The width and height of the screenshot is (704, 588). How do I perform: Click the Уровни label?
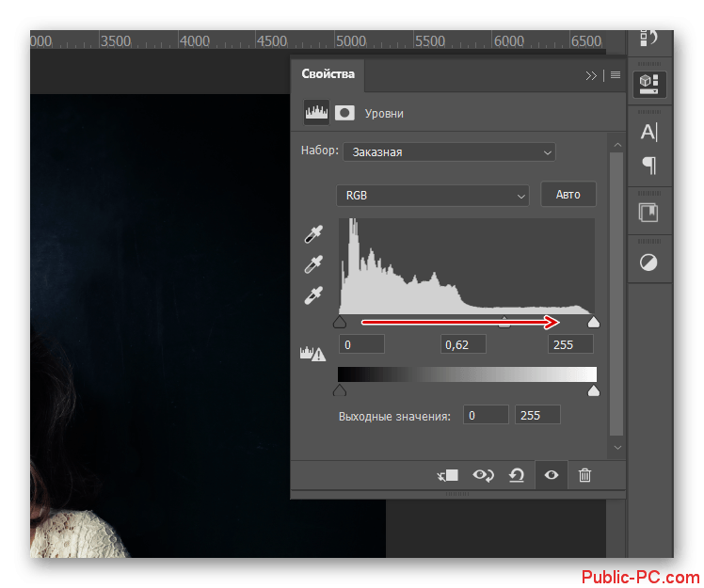tap(384, 114)
